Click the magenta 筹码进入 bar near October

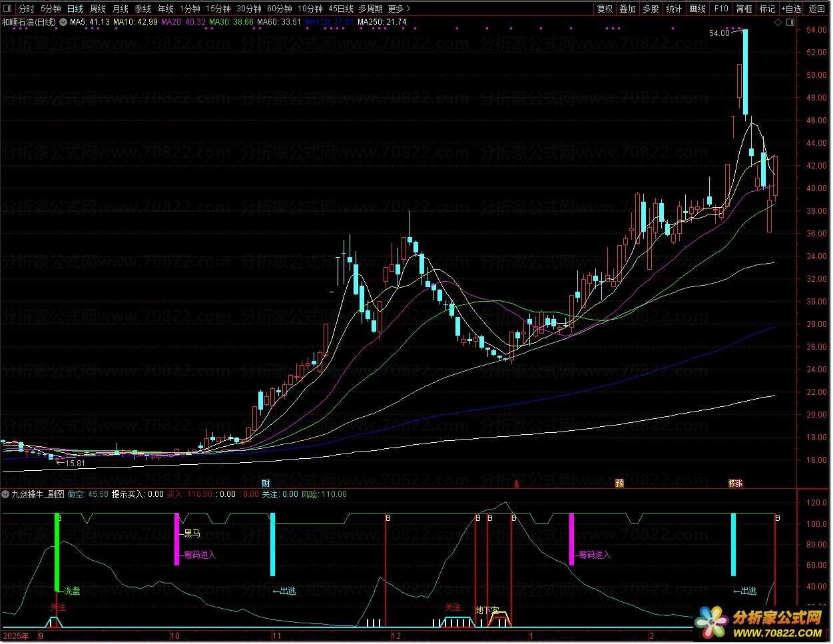tap(176, 539)
